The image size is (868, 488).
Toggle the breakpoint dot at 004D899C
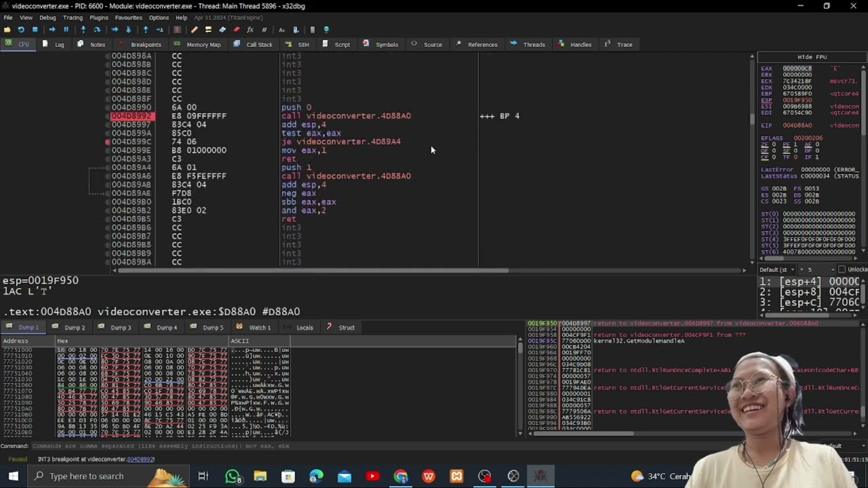(107, 142)
